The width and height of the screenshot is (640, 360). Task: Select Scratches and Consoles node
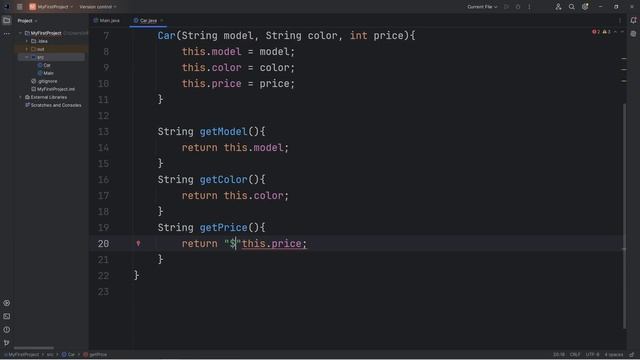(53, 105)
